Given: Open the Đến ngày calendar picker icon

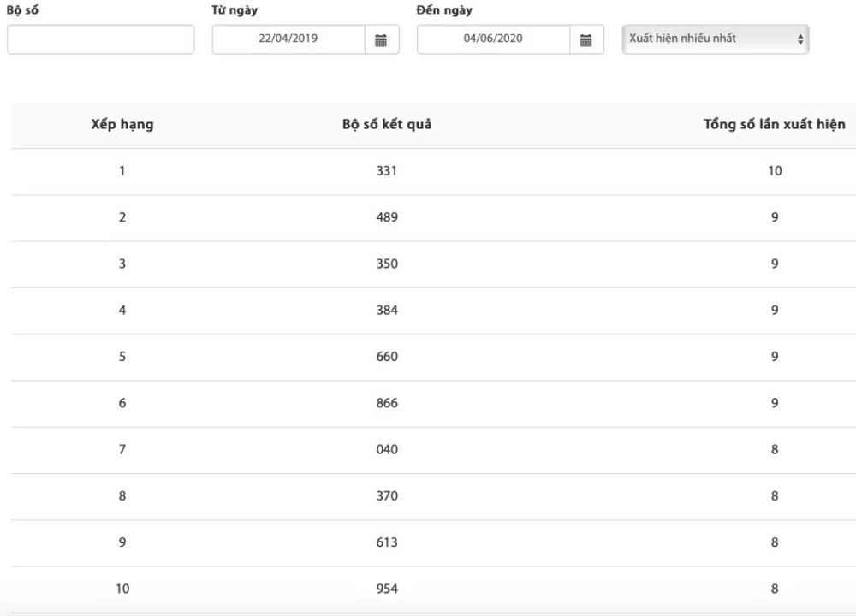Looking at the screenshot, I should click(586, 39).
